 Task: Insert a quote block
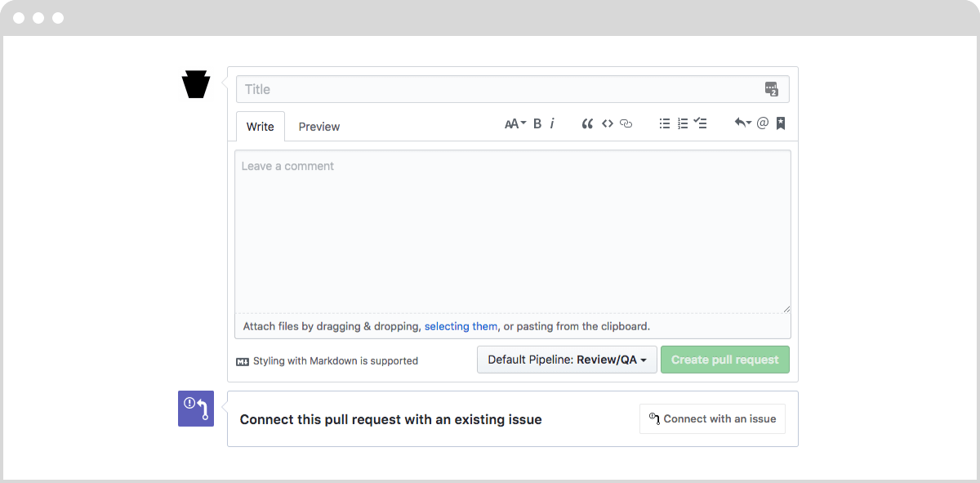click(x=587, y=123)
